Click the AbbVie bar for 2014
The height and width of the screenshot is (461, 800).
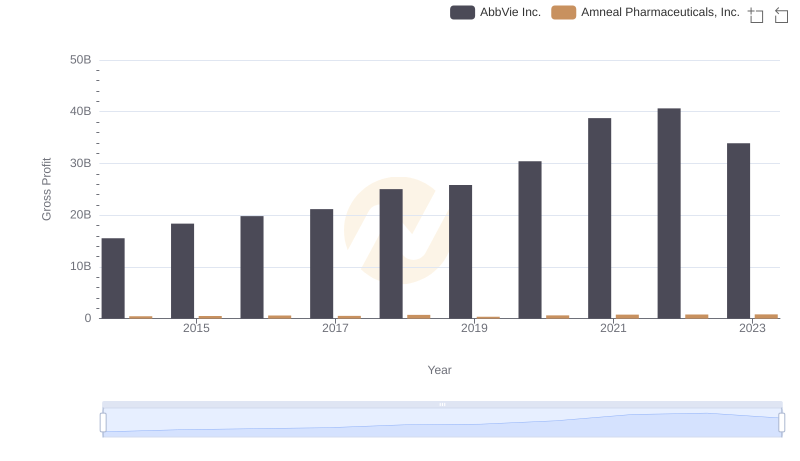(113, 278)
